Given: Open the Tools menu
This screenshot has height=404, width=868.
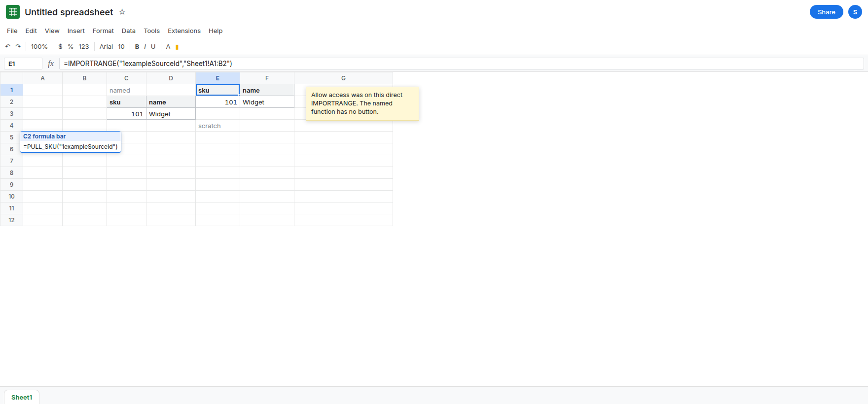Looking at the screenshot, I should (152, 31).
